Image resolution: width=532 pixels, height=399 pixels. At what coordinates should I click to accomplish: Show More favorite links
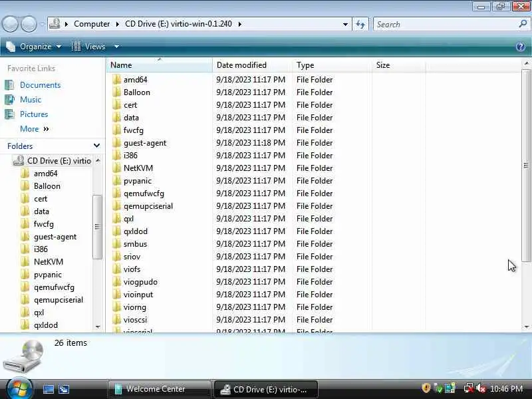pyautogui.click(x=35, y=129)
